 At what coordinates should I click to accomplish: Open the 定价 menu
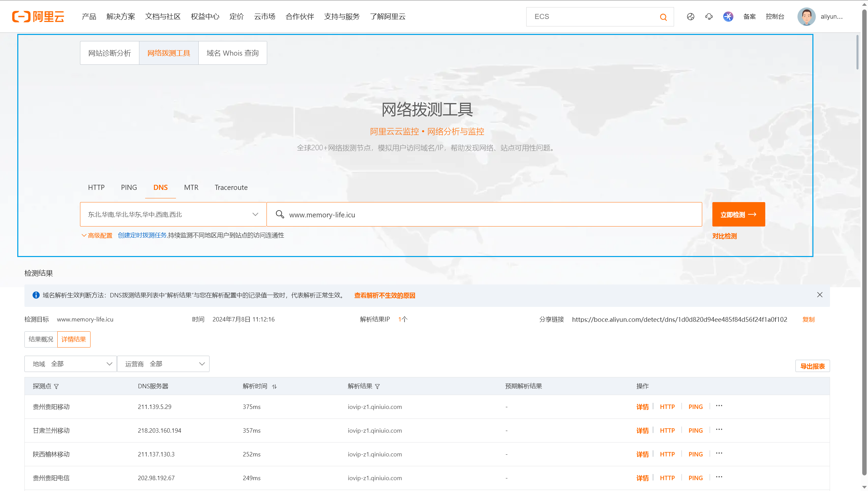point(237,17)
